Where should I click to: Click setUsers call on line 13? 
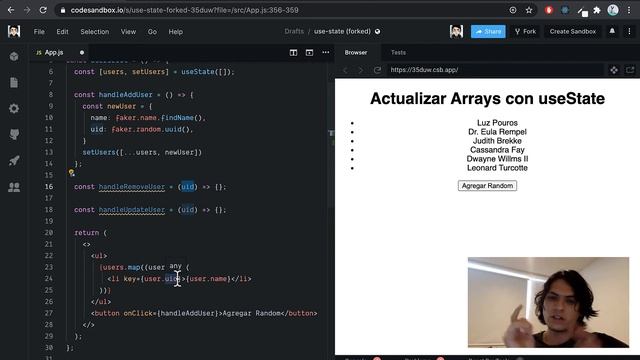(99, 152)
